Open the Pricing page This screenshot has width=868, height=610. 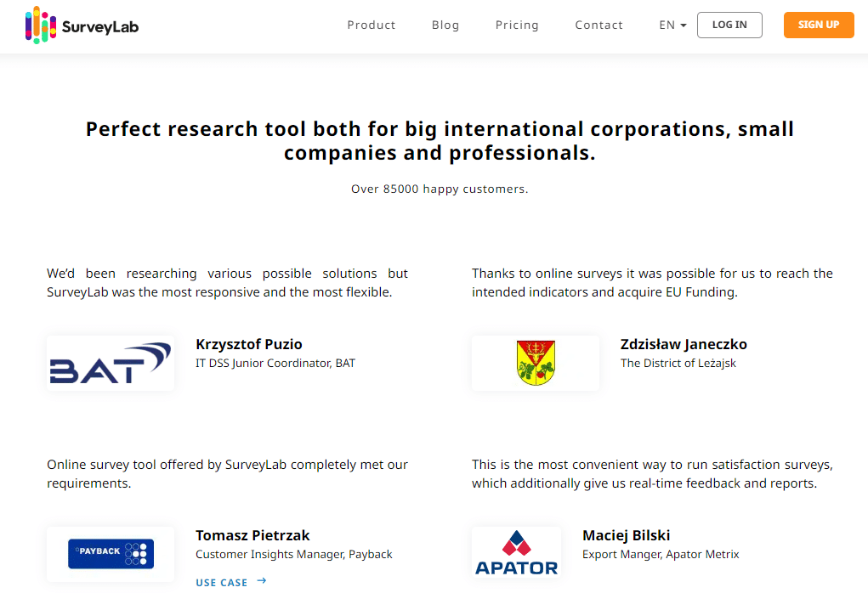click(x=517, y=25)
